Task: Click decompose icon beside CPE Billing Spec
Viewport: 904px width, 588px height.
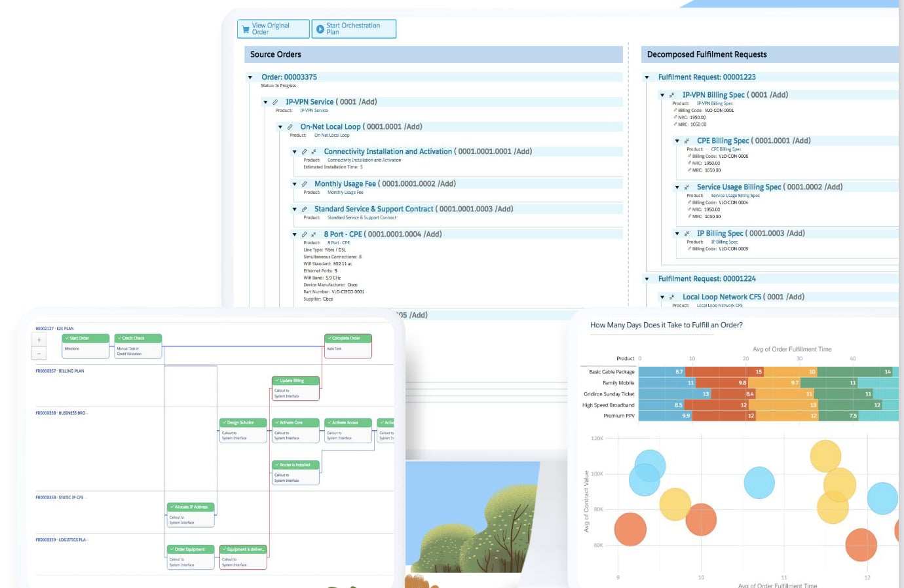Action: coord(687,141)
